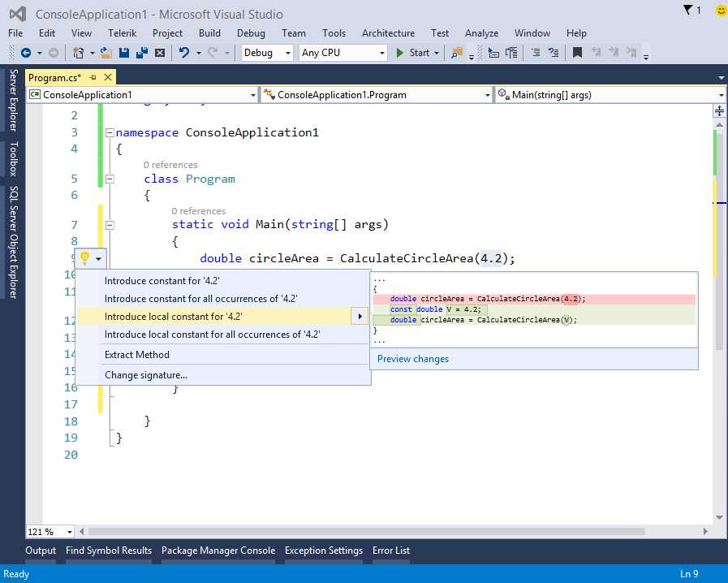
Task: Click the Navigate Backward arrow icon
Action: pos(26,53)
